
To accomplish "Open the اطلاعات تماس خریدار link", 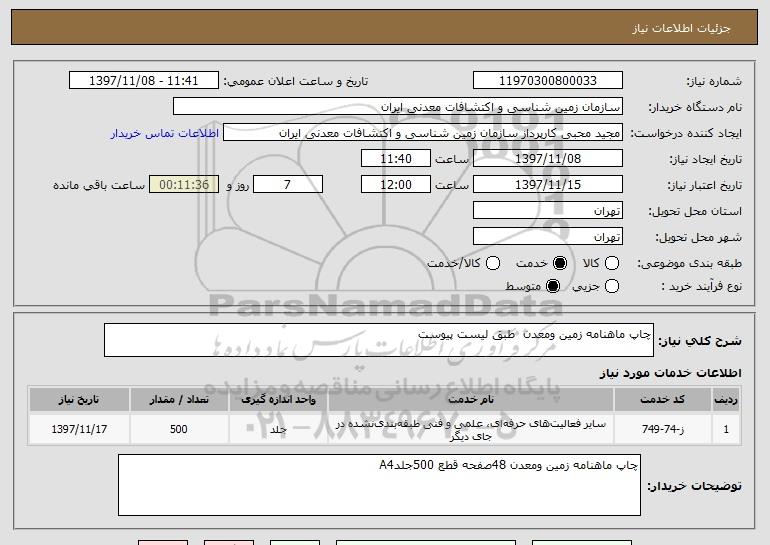I will 165,133.
